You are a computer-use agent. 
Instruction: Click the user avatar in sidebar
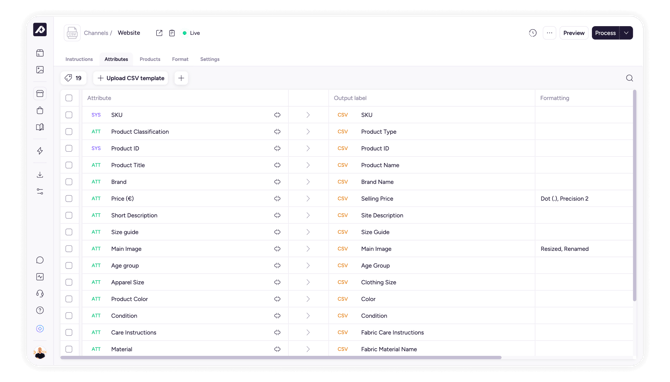[40, 353]
